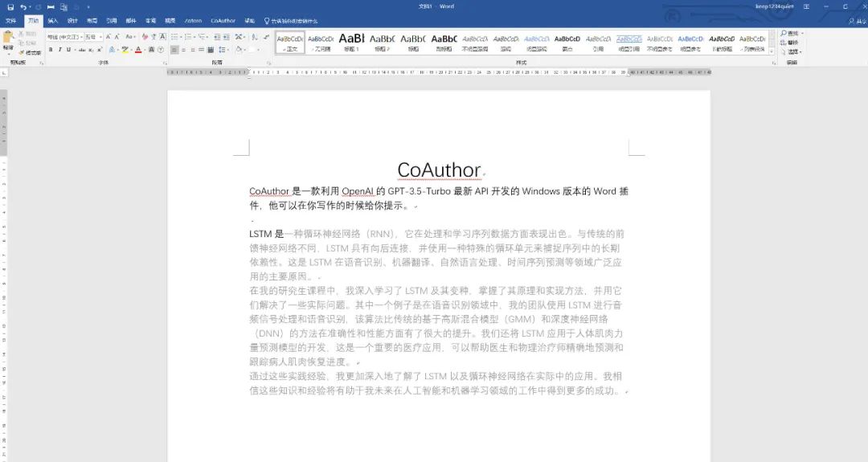The width and height of the screenshot is (868, 462).
Task: Decrease paragraph indent
Action: coord(217,36)
